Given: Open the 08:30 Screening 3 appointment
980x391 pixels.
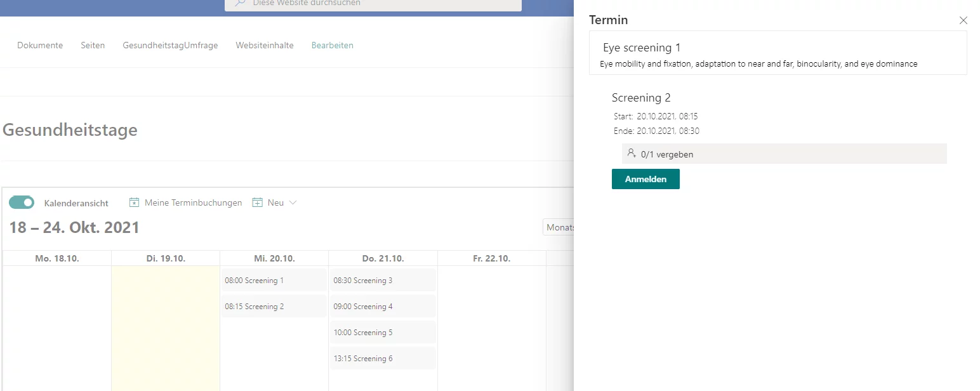Looking at the screenshot, I should [x=383, y=280].
